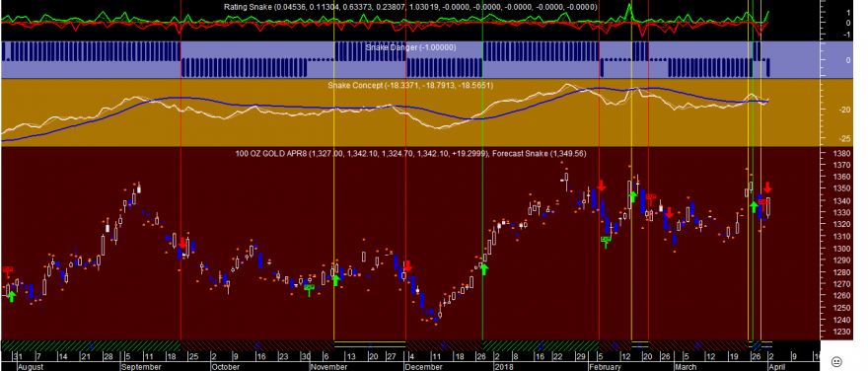This screenshot has width=868, height=371.
Task: Select the green buy arrow in early August
Action: (x=12, y=296)
